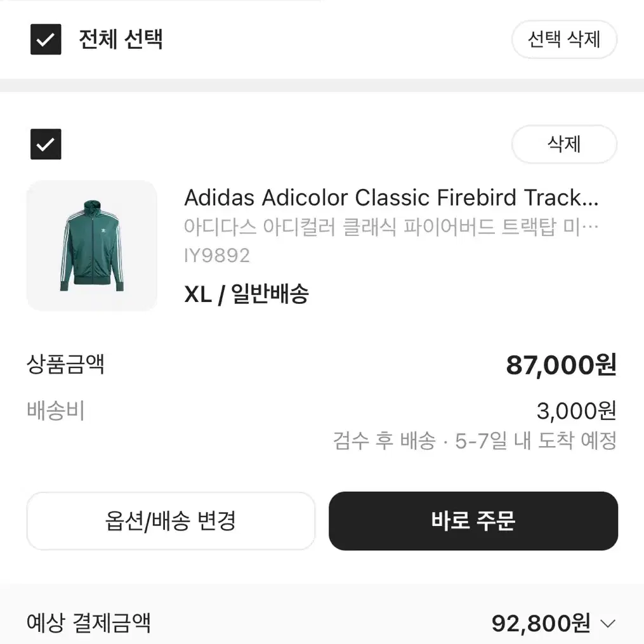Click the 배송비 label

point(55,411)
